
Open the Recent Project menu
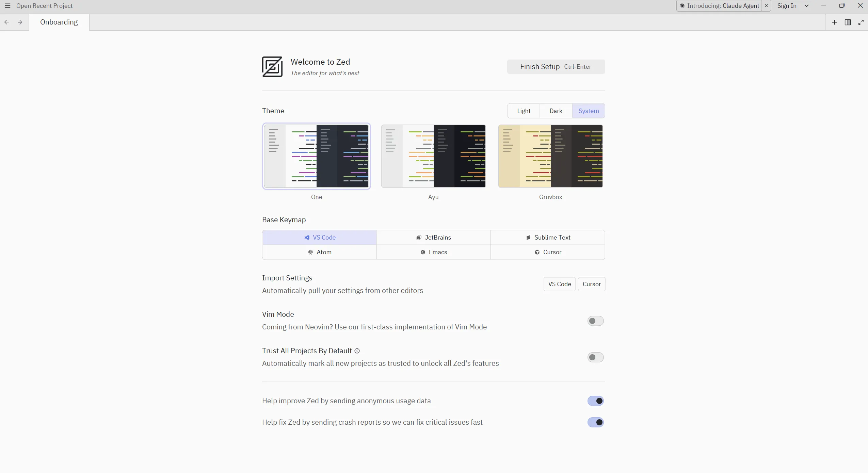tap(45, 5)
